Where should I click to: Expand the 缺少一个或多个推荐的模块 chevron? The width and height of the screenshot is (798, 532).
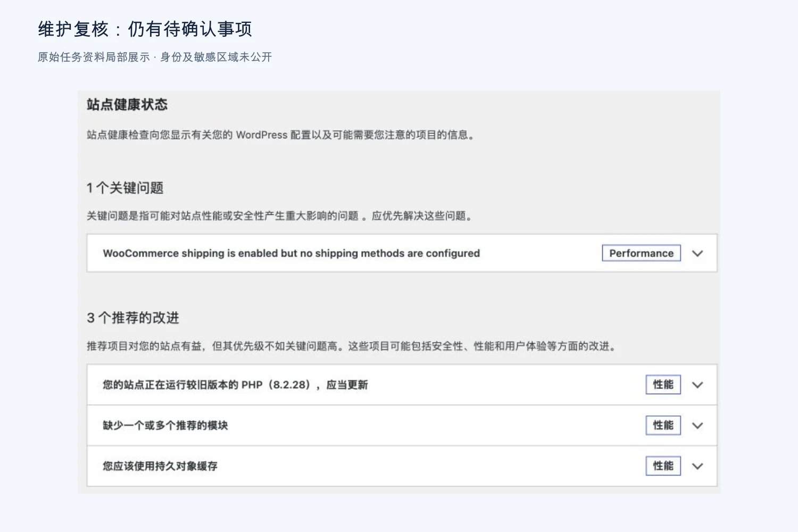click(697, 426)
